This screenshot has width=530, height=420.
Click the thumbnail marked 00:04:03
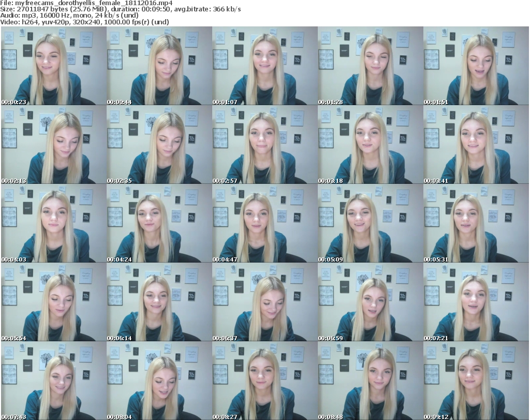(53, 223)
